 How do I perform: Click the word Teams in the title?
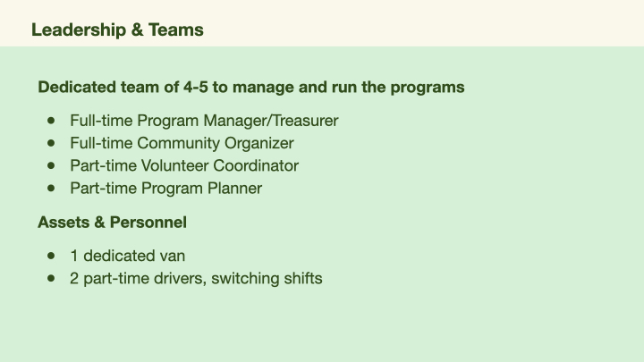click(176, 30)
